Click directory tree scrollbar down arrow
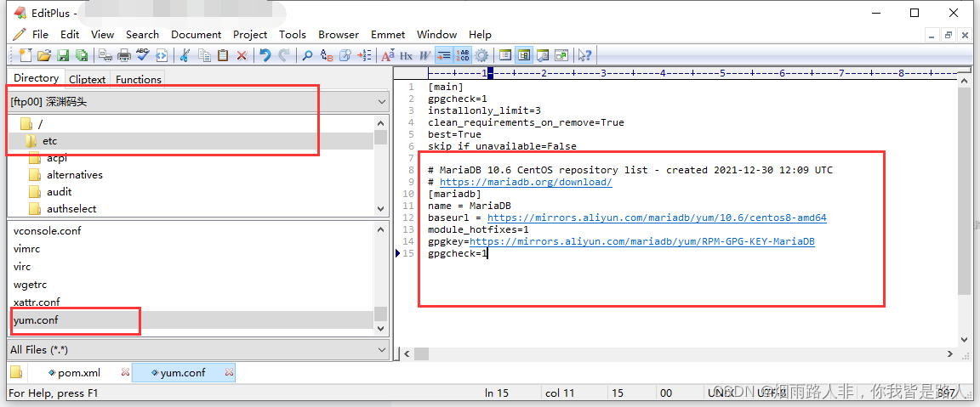This screenshot has width=980, height=407. [380, 208]
